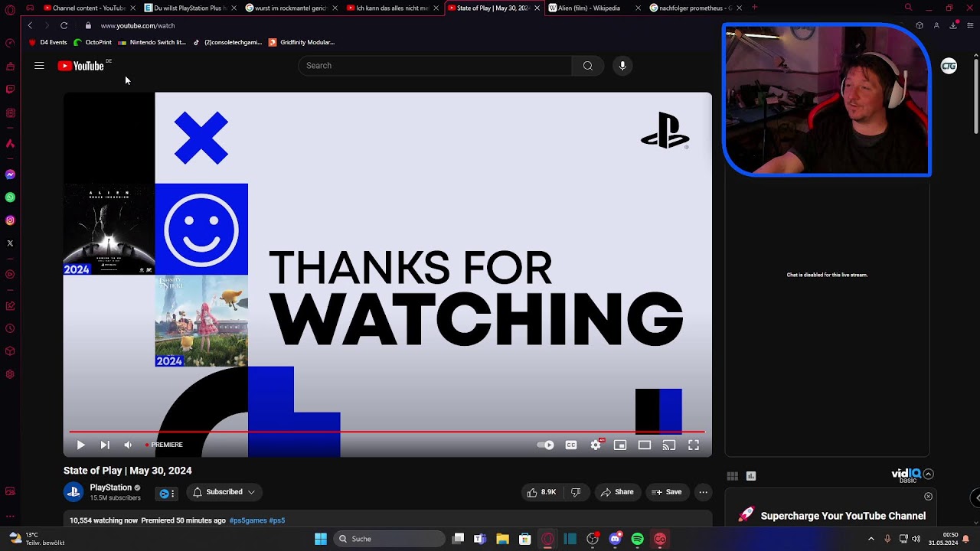Switch to the Ich kann das alles nicht tab
The image size is (980, 551).
point(392,8)
